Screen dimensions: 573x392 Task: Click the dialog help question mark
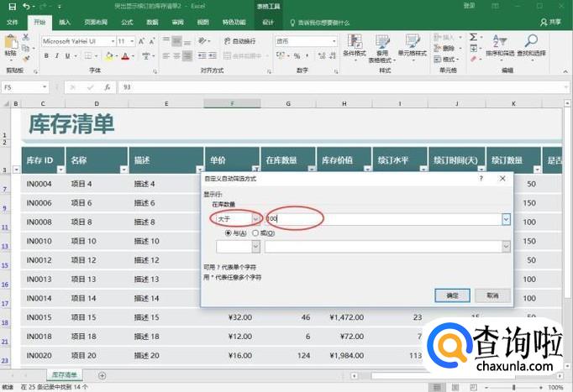click(x=481, y=179)
